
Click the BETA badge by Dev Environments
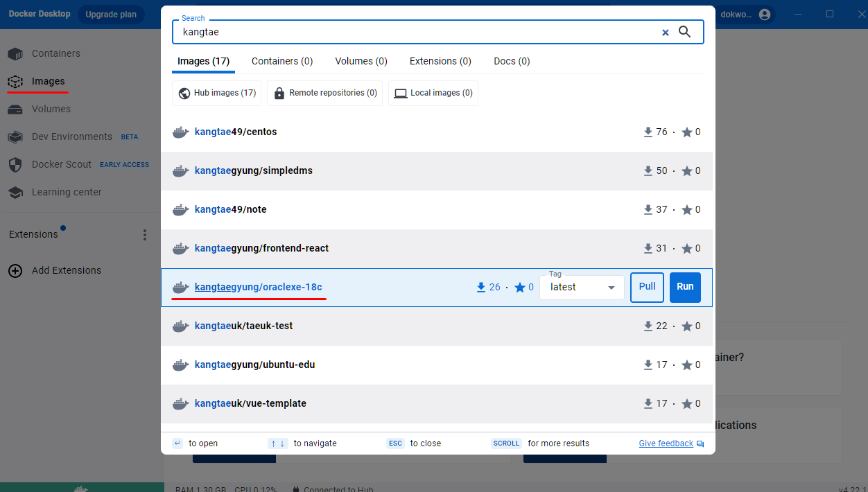coord(130,137)
